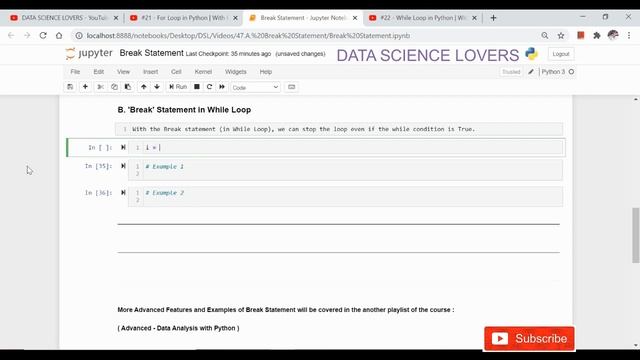The height and width of the screenshot is (360, 640).
Task: Go forward in browser history
Action: coord(27,36)
